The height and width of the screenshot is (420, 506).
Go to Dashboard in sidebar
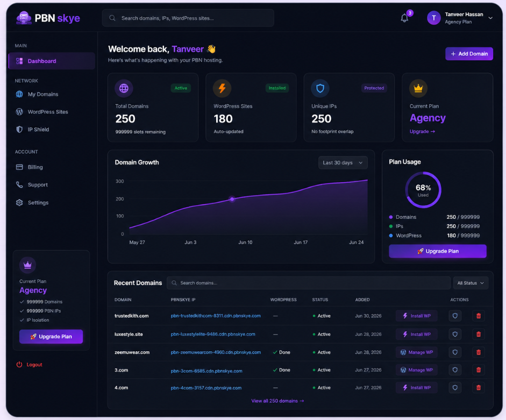point(52,61)
